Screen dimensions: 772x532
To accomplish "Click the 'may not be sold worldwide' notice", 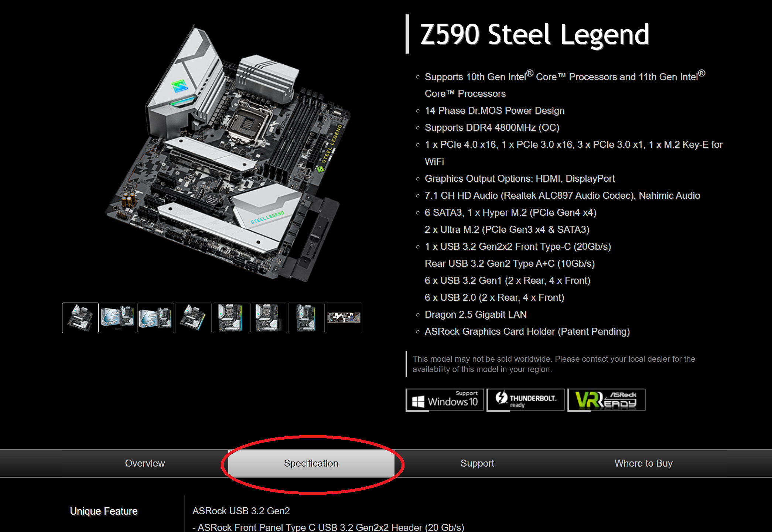I will [554, 364].
